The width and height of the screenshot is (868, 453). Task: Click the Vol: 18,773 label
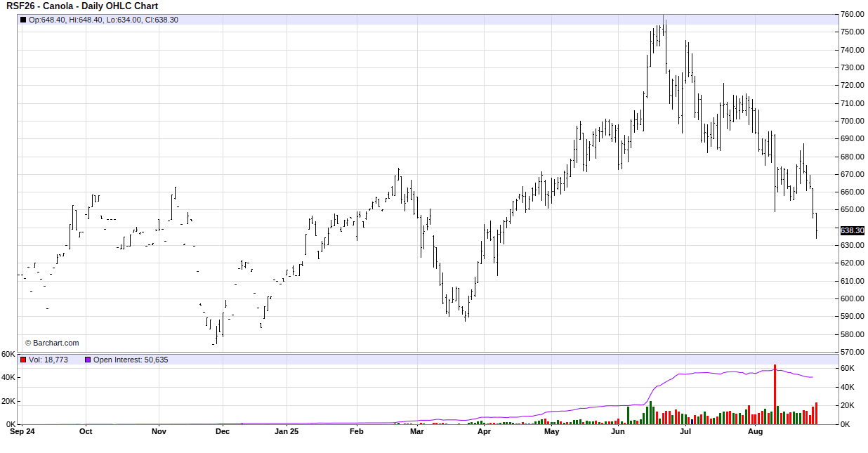coord(48,360)
